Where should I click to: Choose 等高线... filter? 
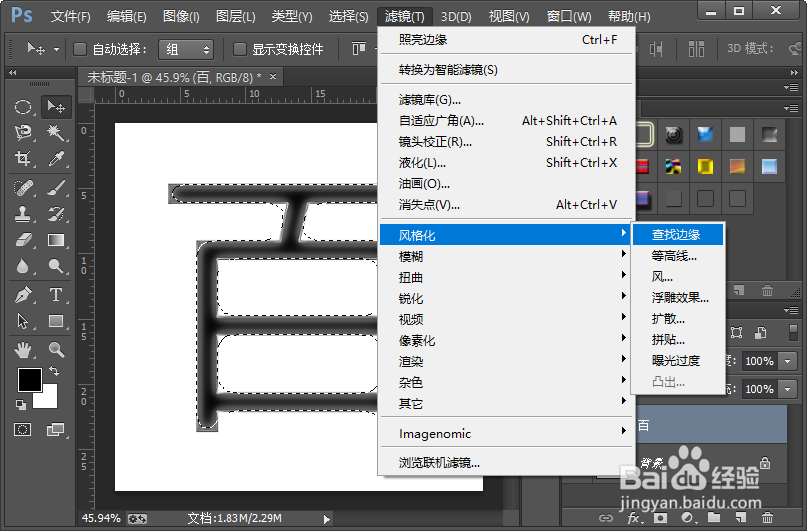[x=678, y=256]
